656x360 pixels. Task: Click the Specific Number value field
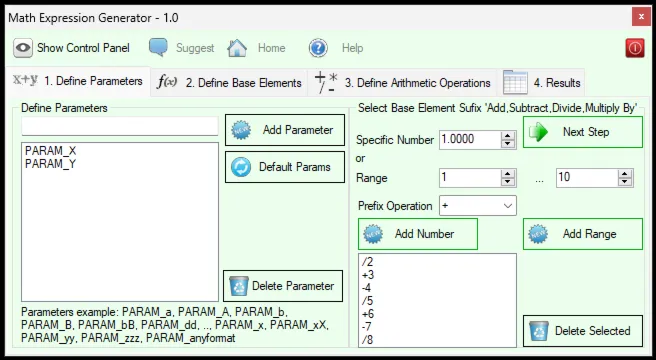470,139
